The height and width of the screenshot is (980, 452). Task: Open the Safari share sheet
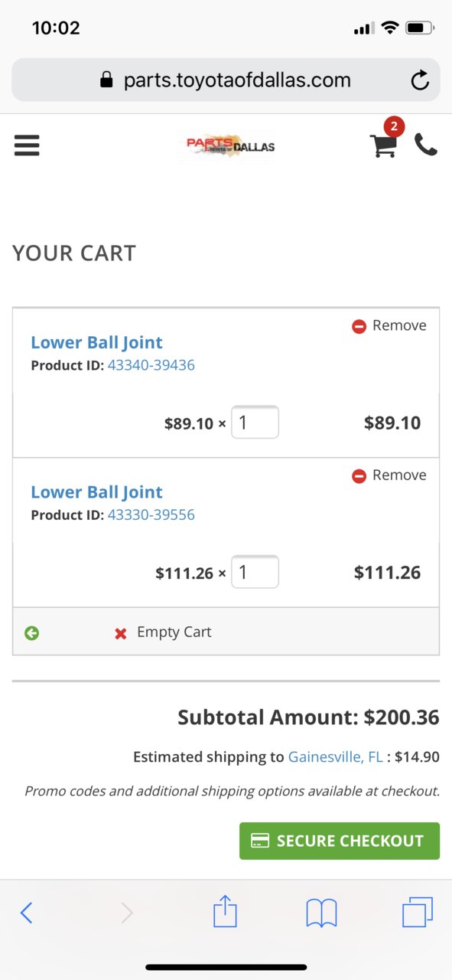[225, 912]
